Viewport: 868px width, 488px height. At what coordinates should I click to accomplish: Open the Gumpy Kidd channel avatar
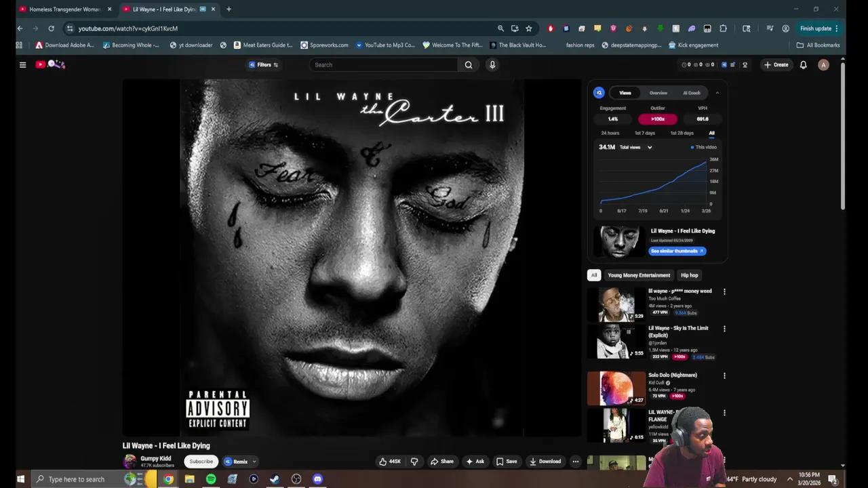point(130,462)
